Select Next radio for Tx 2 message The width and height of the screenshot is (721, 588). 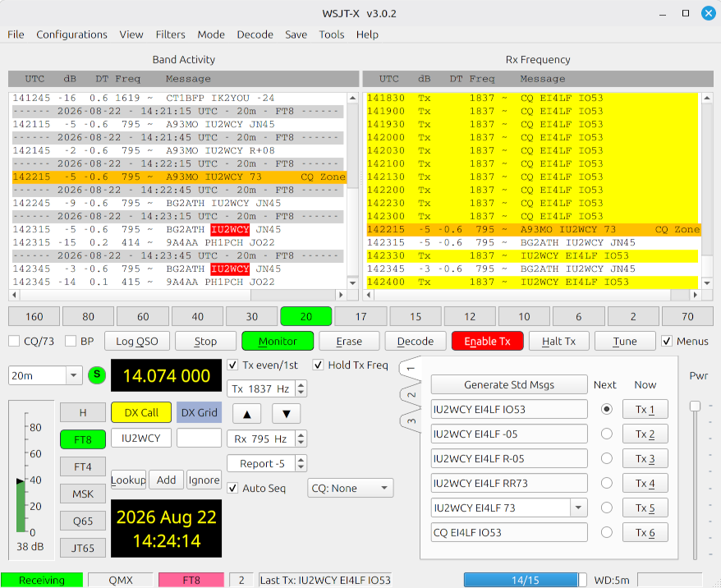point(607,434)
